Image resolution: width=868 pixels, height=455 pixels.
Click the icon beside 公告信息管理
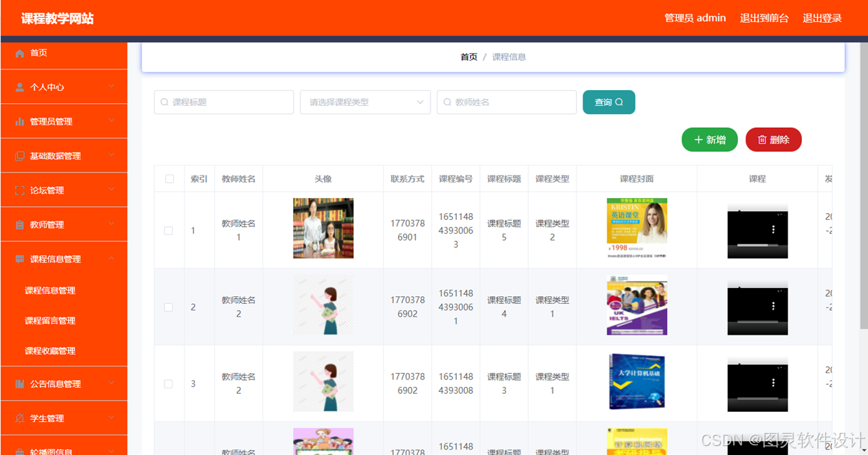(x=20, y=384)
